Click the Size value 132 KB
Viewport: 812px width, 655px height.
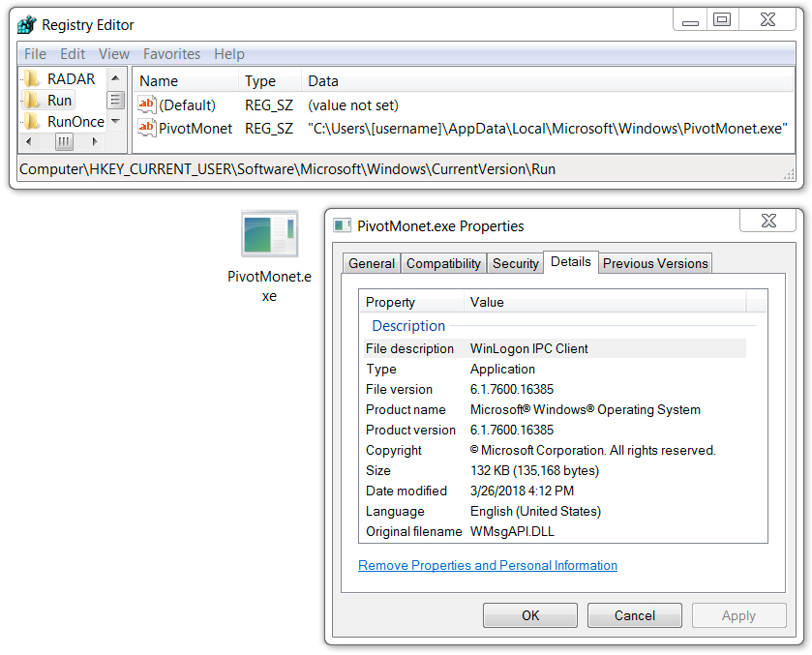click(534, 470)
